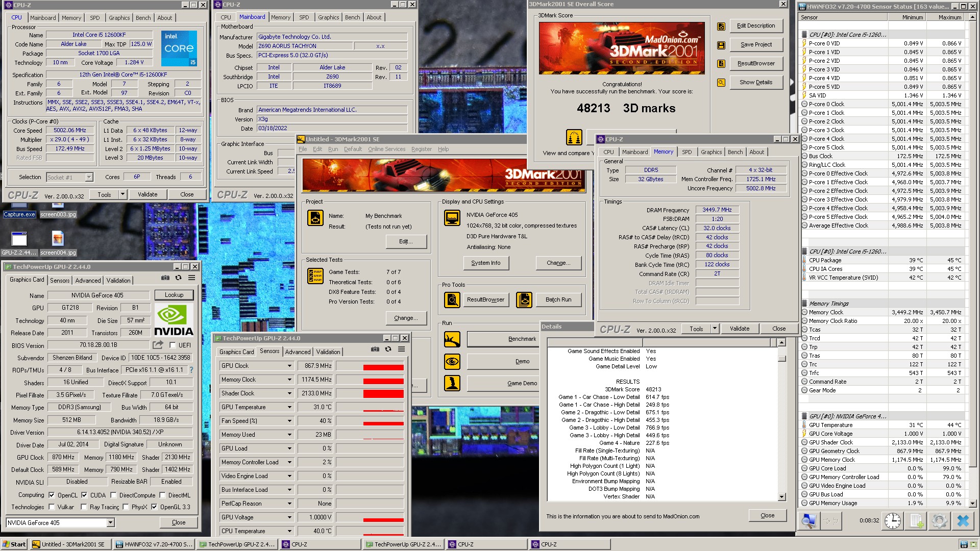Click the Benchmark run icon in 3DMark
This screenshot has width=980, height=551.
(452, 339)
